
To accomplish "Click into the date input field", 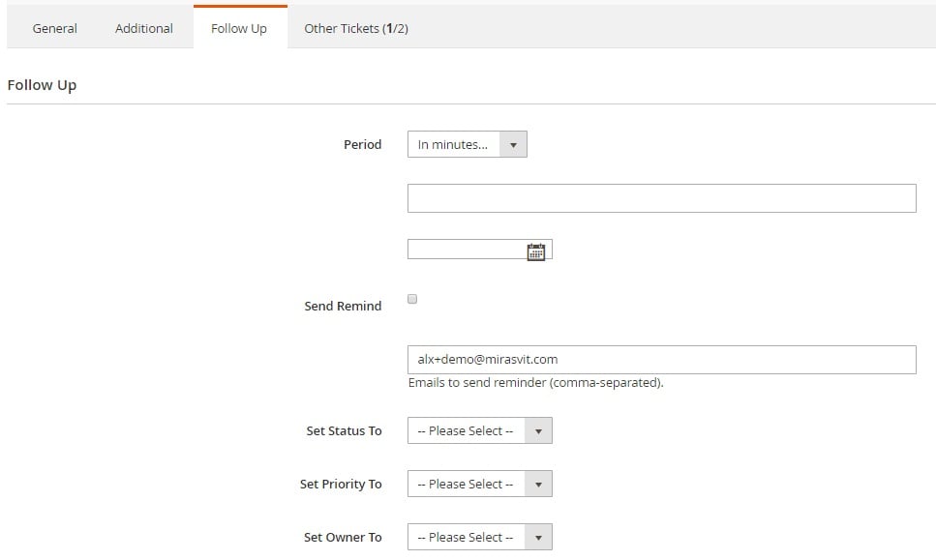I will pos(468,250).
